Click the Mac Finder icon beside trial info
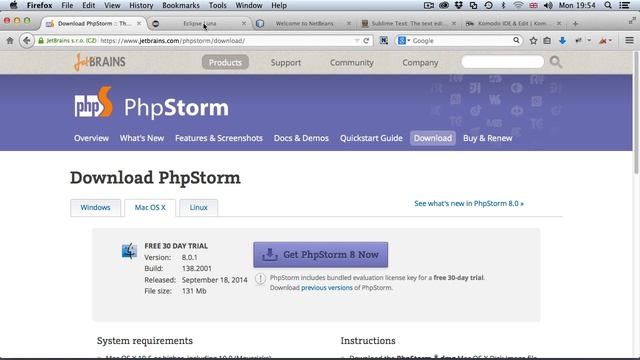Viewport: 640px width, 360px height. pos(129,251)
